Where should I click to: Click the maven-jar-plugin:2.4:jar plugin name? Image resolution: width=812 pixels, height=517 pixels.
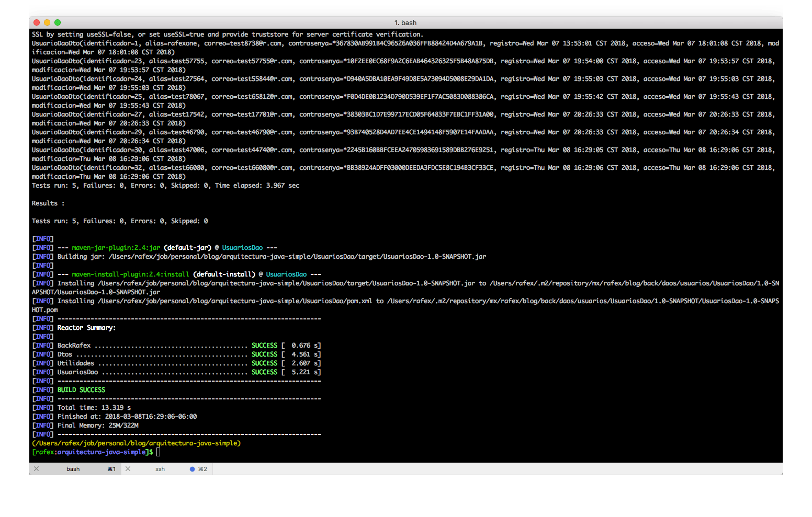pos(116,247)
